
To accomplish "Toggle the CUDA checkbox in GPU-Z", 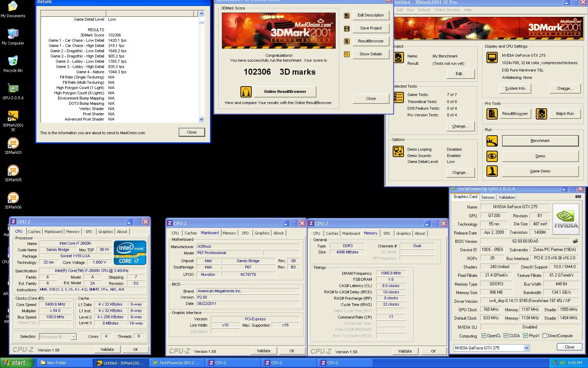I will pyautogui.click(x=506, y=336).
